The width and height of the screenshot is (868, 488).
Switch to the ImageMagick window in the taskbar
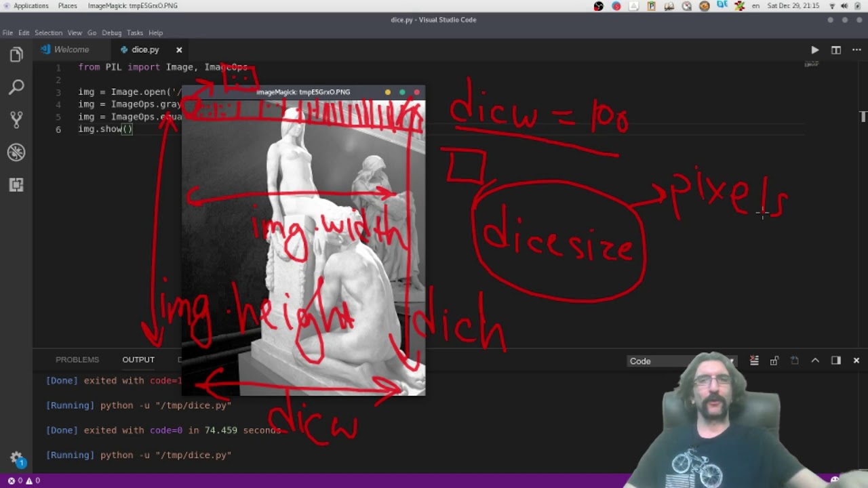(133, 5)
